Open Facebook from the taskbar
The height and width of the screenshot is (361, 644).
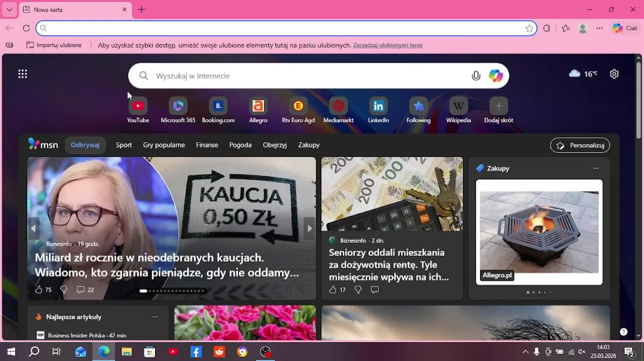point(196,352)
